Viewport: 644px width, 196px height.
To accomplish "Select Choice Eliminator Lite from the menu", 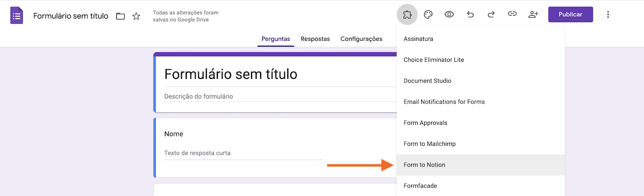I will (481, 60).
